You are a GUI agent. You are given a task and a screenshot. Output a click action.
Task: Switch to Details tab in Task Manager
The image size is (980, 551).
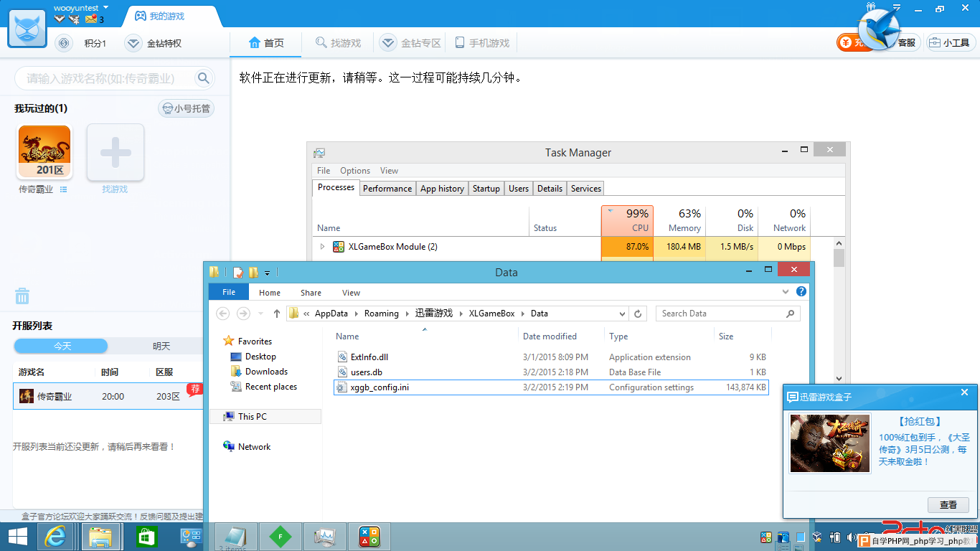pyautogui.click(x=550, y=189)
